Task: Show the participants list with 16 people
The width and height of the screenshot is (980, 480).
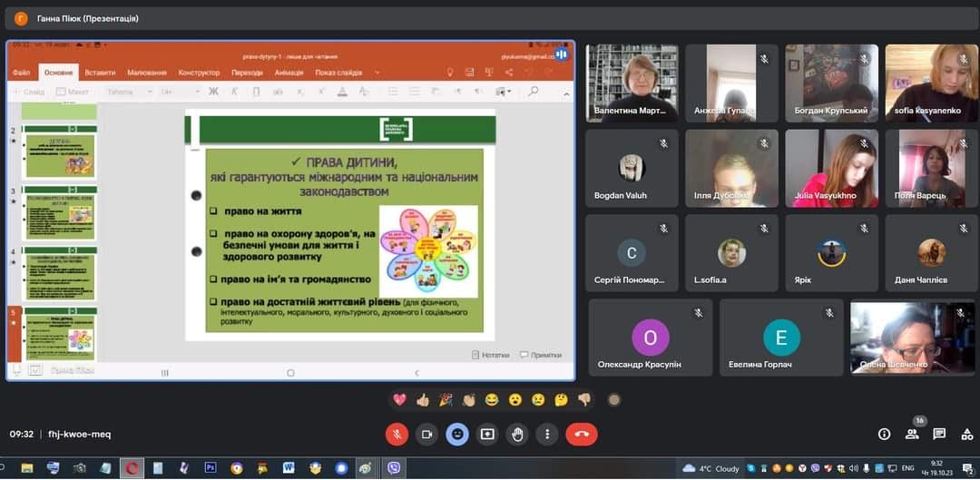Action: [912, 434]
